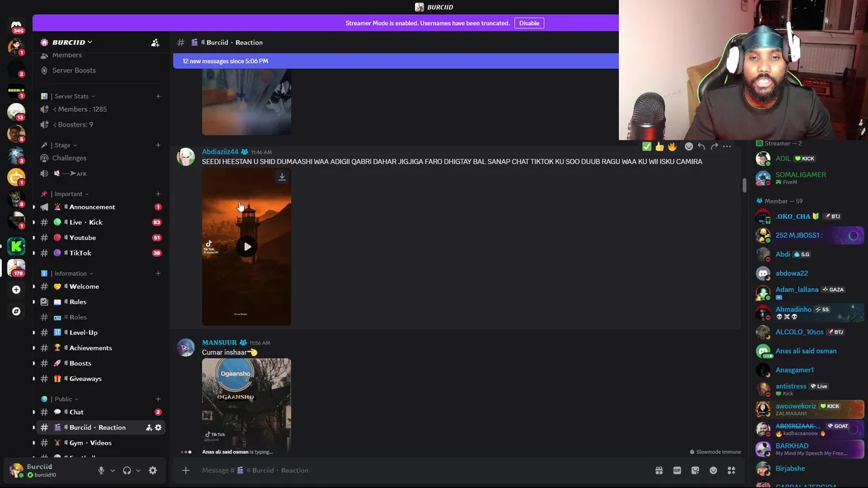Jump to 12 new messages banner
This screenshot has width=868, height=488.
point(396,61)
